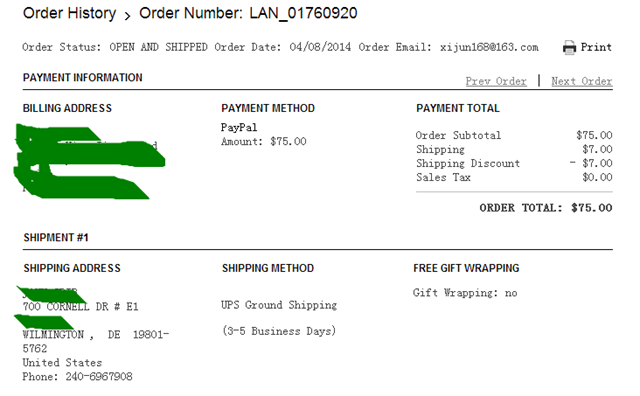The height and width of the screenshot is (396, 640).
Task: Click the Sales Tax amount $0.00
Action: click(597, 177)
